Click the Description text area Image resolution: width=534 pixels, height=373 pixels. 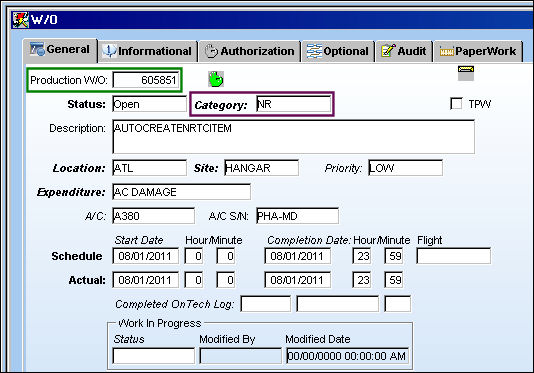coord(293,137)
